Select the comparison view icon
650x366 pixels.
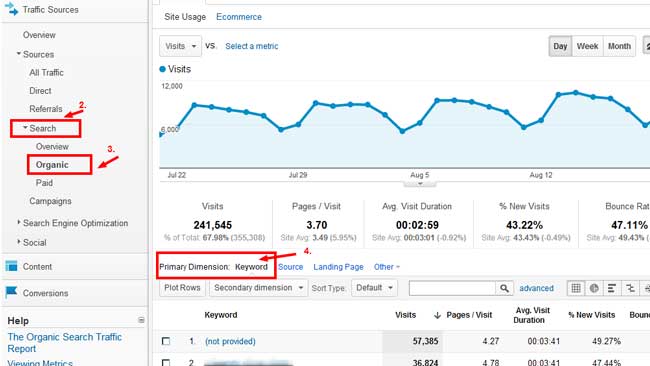(630, 288)
